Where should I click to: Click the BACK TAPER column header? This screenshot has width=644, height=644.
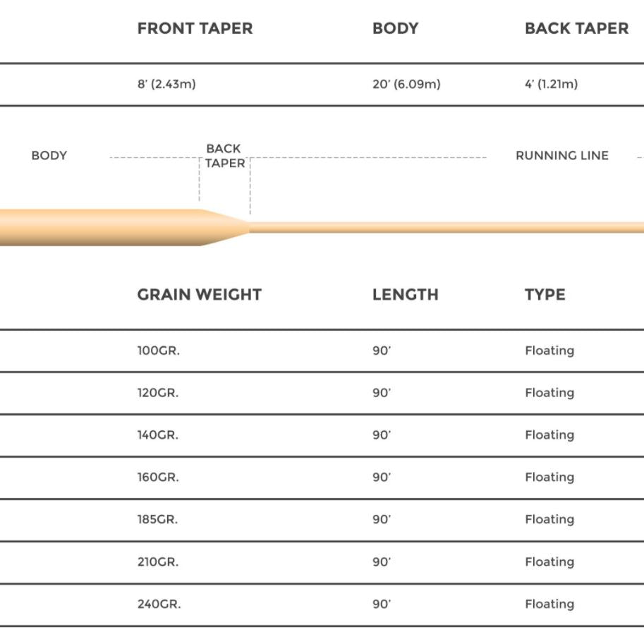tap(576, 29)
